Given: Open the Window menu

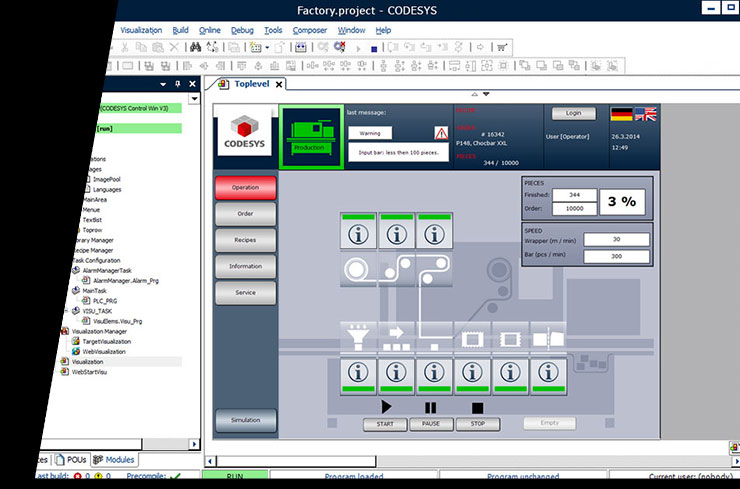Looking at the screenshot, I should pos(351,30).
